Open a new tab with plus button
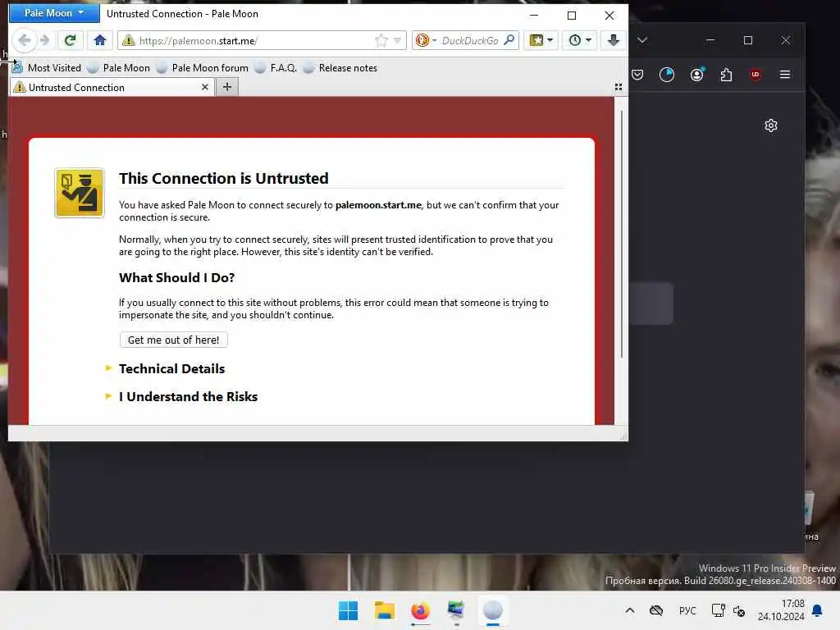 [x=227, y=87]
